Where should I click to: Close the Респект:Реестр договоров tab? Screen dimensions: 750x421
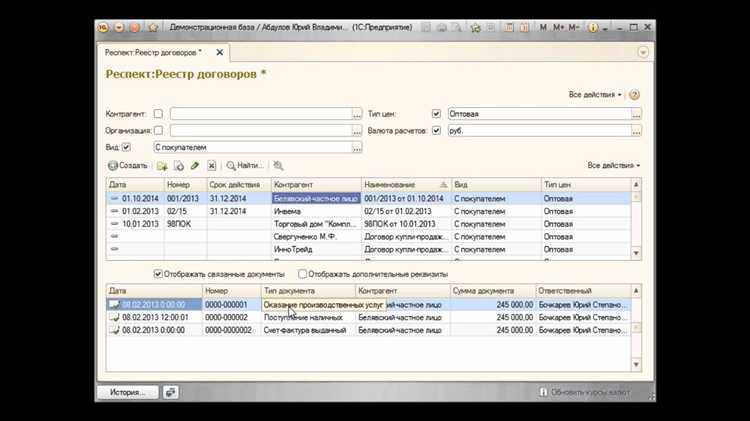[x=220, y=53]
